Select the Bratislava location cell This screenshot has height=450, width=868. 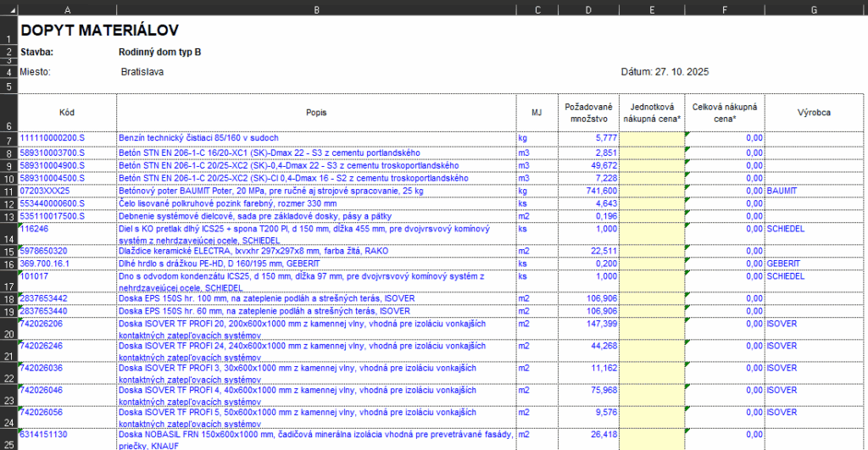[x=142, y=72]
